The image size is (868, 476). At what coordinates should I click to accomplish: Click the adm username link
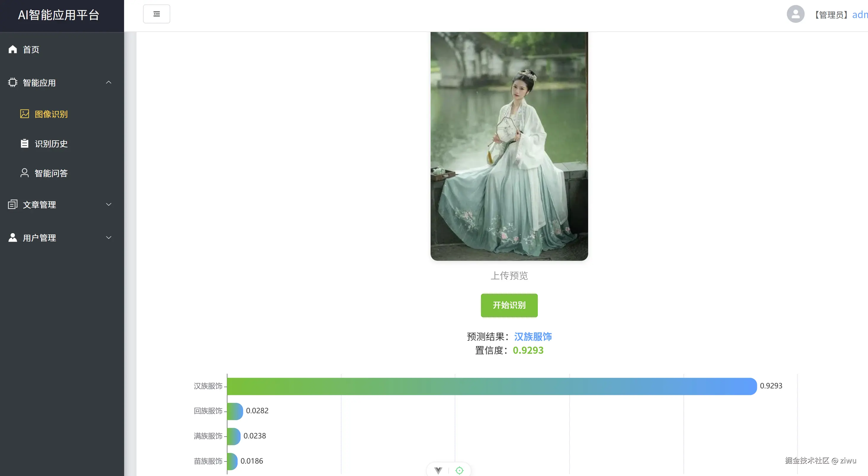click(860, 15)
